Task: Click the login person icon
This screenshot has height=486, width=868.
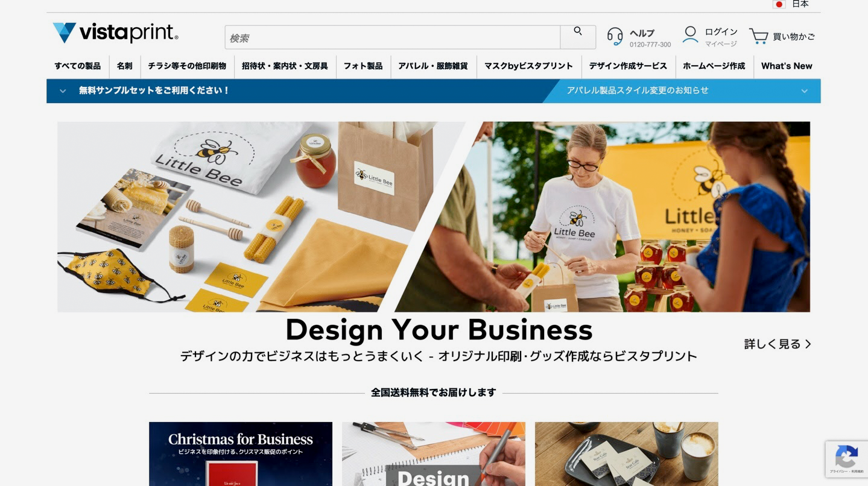Action: 690,35
